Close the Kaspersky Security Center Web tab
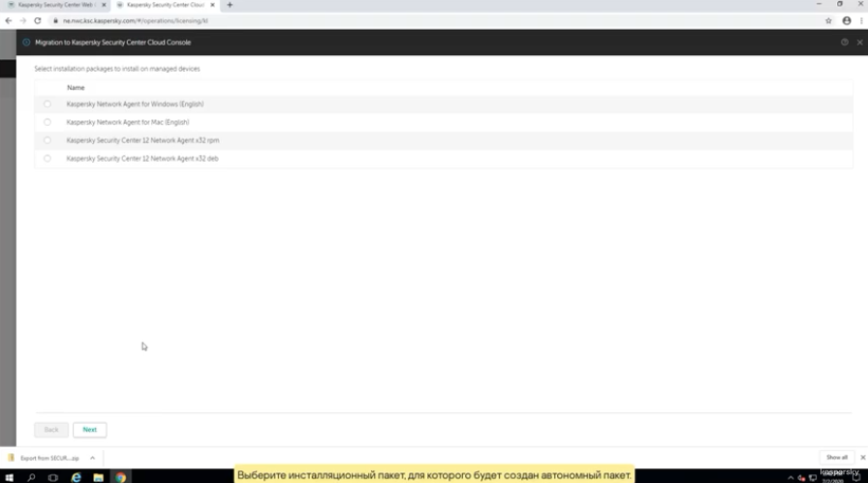The height and width of the screenshot is (483, 868). (x=104, y=5)
